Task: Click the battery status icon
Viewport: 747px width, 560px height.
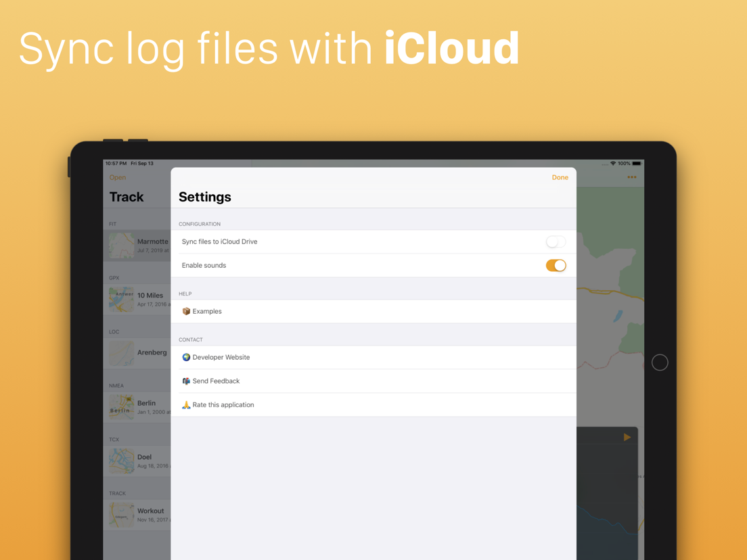Action: coord(637,164)
